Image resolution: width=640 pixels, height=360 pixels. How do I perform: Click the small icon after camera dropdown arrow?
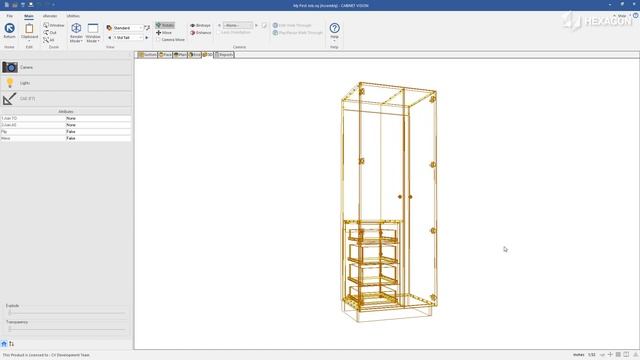[264, 25]
